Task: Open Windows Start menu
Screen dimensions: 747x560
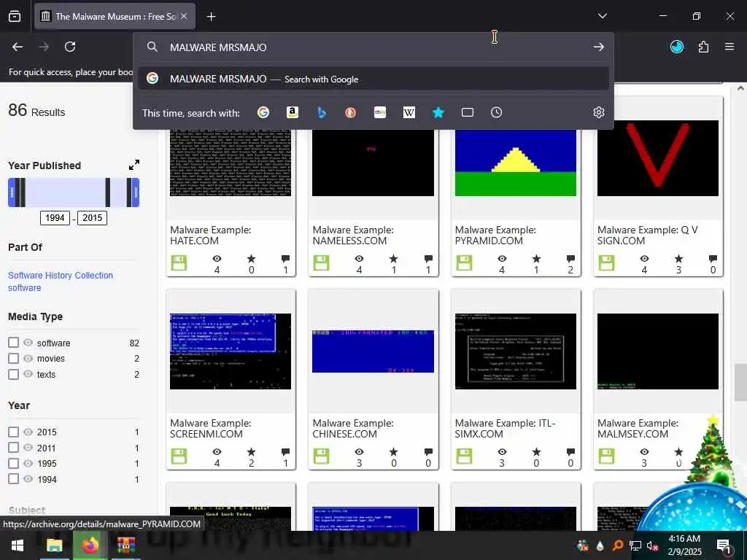Action: pyautogui.click(x=18, y=545)
